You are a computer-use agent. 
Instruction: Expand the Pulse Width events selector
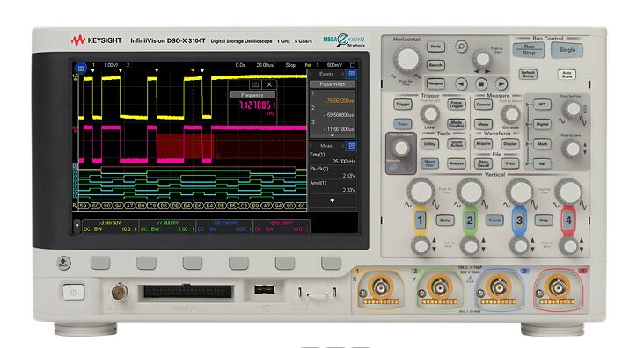[x=333, y=84]
